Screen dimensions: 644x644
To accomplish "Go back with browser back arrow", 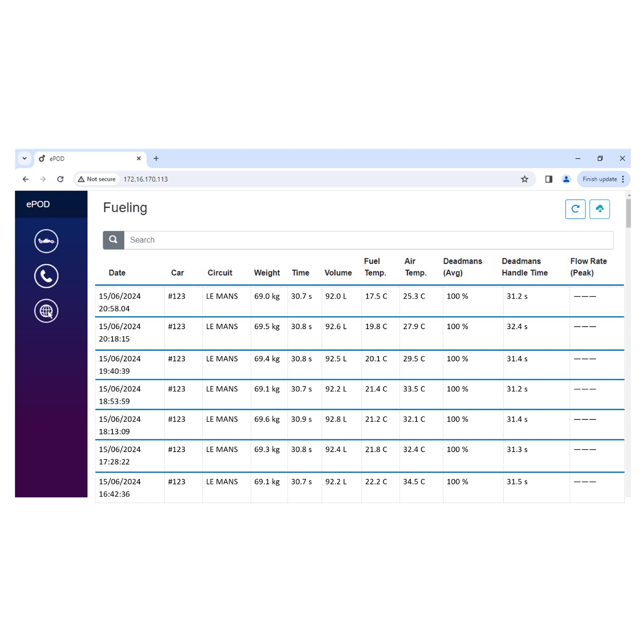I will point(25,179).
